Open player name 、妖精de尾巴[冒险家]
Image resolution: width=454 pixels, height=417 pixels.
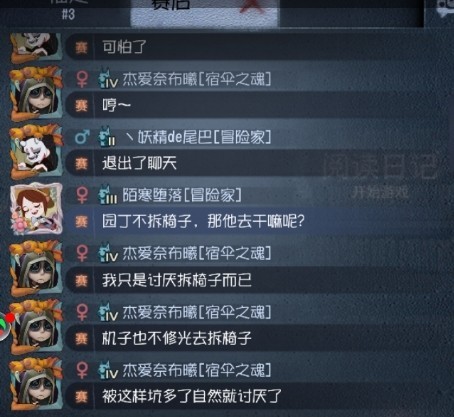198,137
